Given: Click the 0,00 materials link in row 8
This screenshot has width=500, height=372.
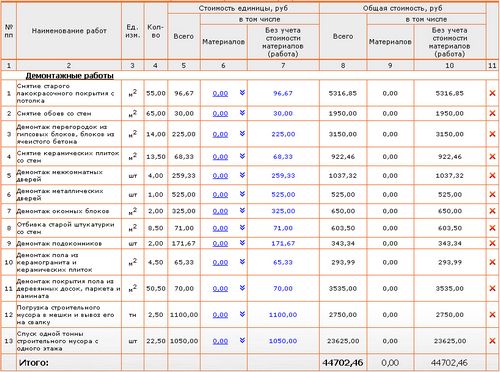Looking at the screenshot, I should pos(220,228).
